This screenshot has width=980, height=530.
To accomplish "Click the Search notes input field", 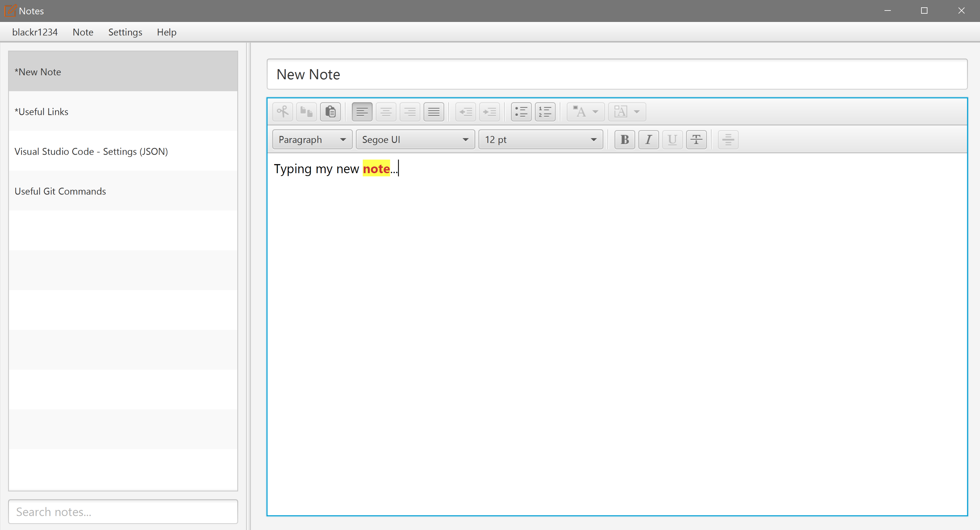I will 123,512.
